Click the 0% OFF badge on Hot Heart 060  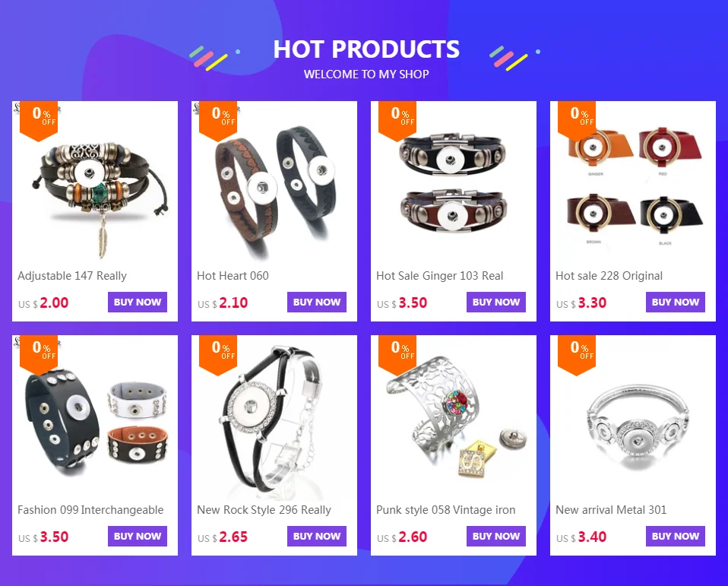pyautogui.click(x=218, y=120)
